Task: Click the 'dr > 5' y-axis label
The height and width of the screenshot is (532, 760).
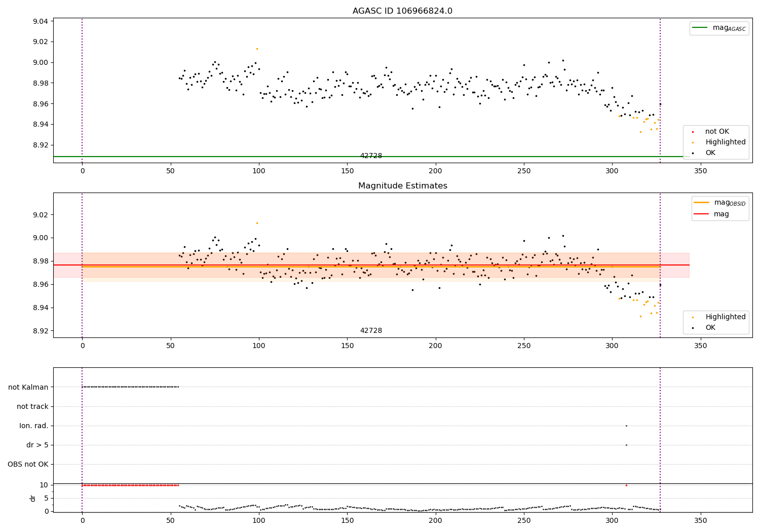Action: 37,445
